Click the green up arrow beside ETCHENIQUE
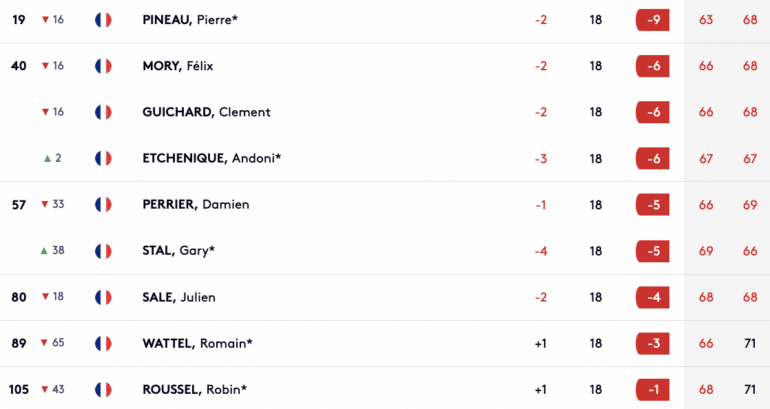The image size is (770, 409). [47, 159]
